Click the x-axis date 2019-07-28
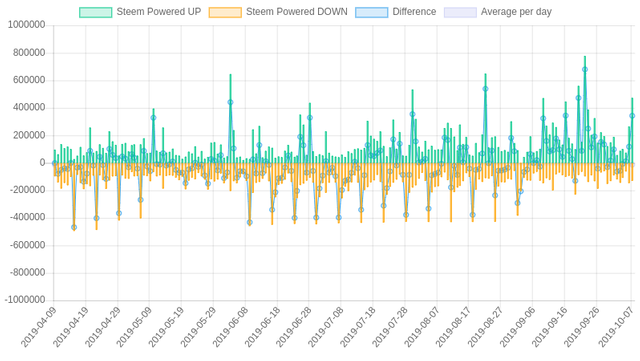 (x=390, y=327)
